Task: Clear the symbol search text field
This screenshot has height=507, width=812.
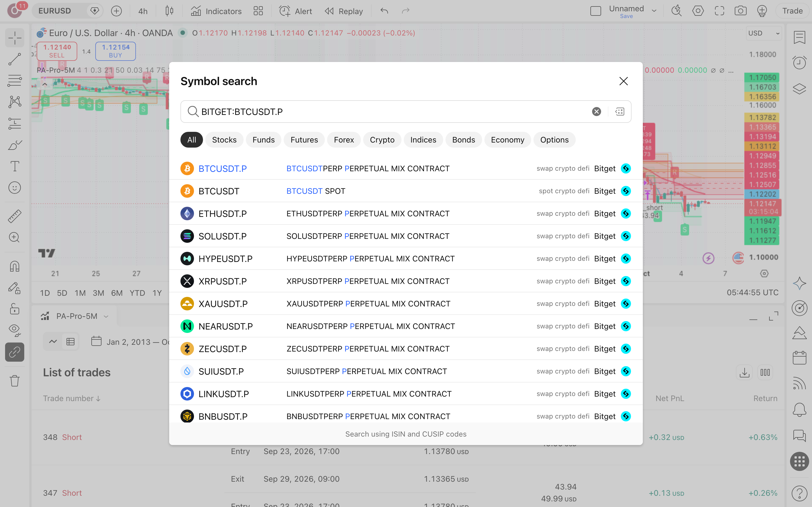Action: tap(596, 112)
